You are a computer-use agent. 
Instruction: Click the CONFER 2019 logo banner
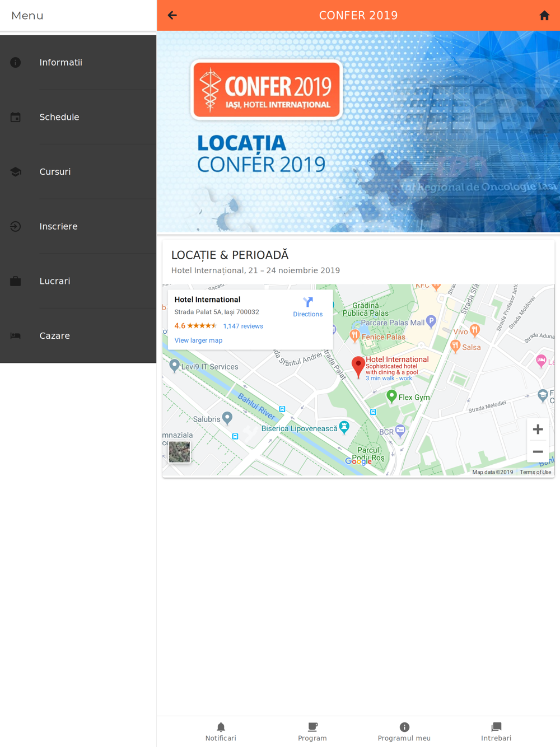click(267, 90)
